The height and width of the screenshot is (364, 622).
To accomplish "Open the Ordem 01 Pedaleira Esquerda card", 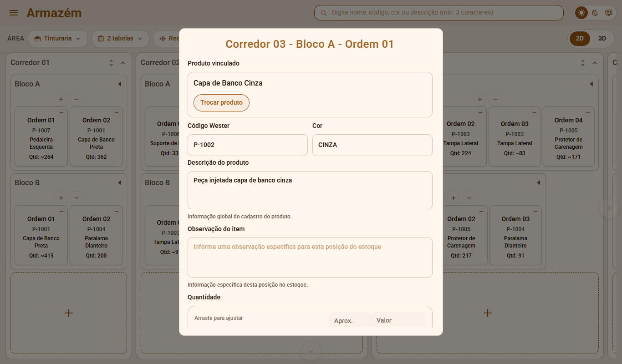I will pos(41,136).
